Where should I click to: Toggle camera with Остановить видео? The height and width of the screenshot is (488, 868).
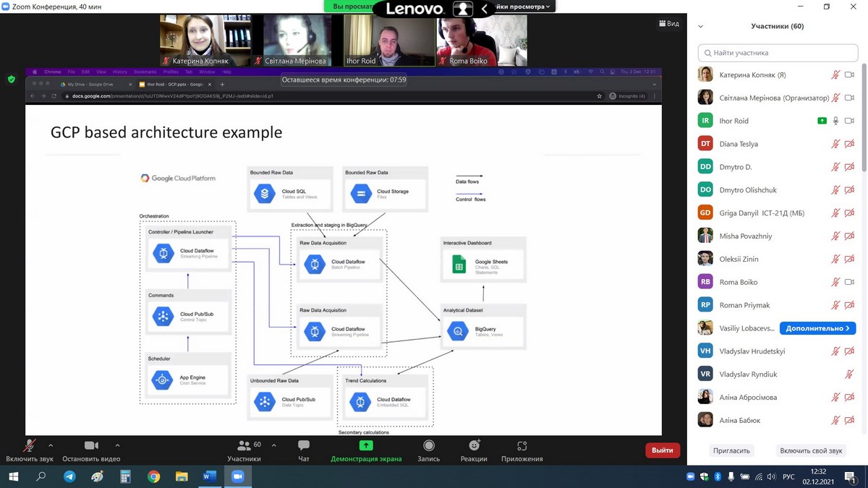coord(91,446)
